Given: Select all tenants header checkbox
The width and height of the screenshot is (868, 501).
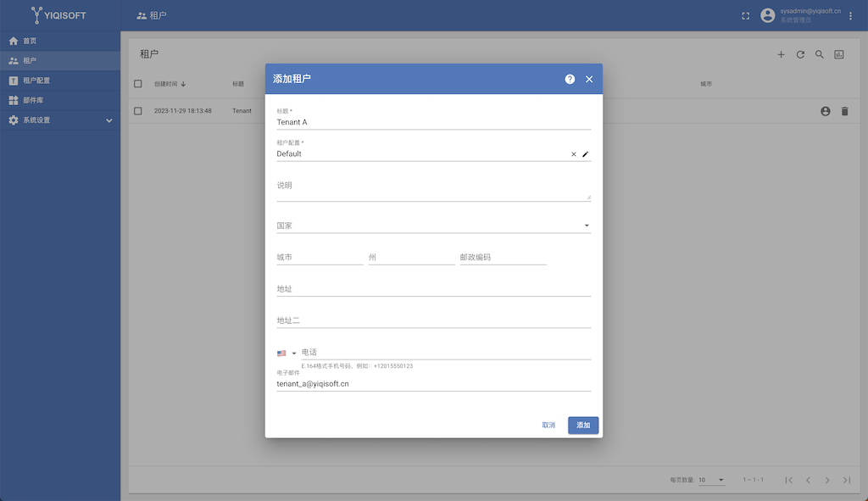Looking at the screenshot, I should (138, 84).
